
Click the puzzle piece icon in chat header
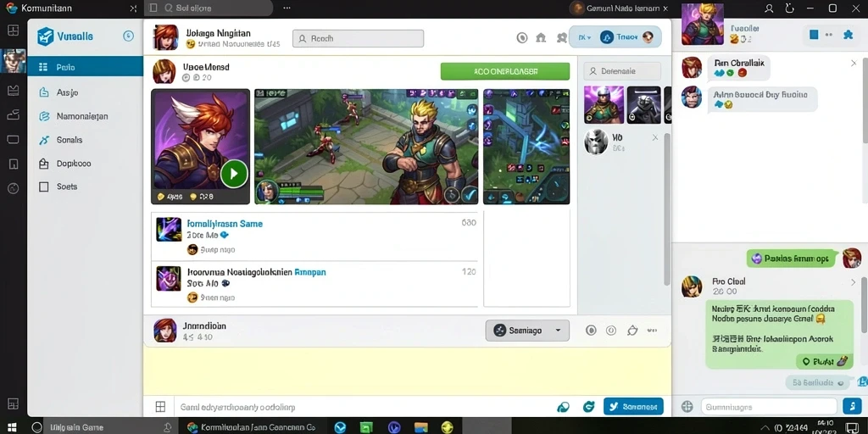click(x=848, y=34)
